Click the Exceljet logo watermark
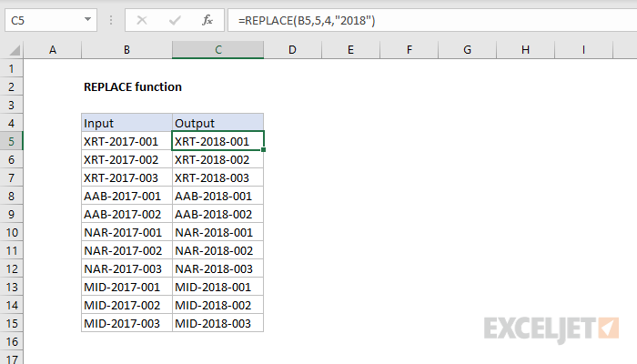637x364 pixels. click(x=552, y=328)
